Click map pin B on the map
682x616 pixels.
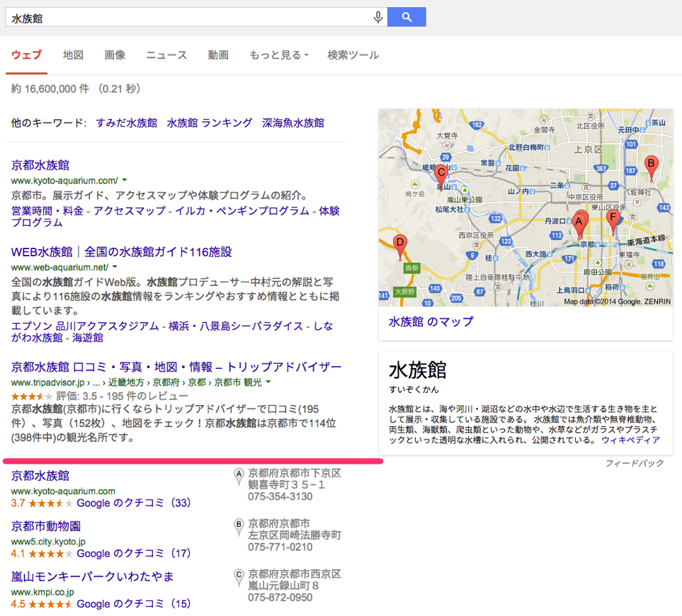651,169
